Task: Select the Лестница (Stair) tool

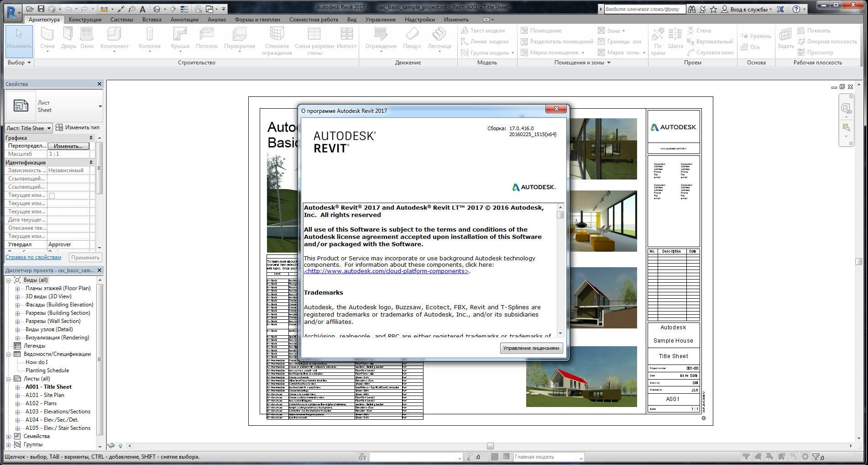Action: [x=439, y=40]
